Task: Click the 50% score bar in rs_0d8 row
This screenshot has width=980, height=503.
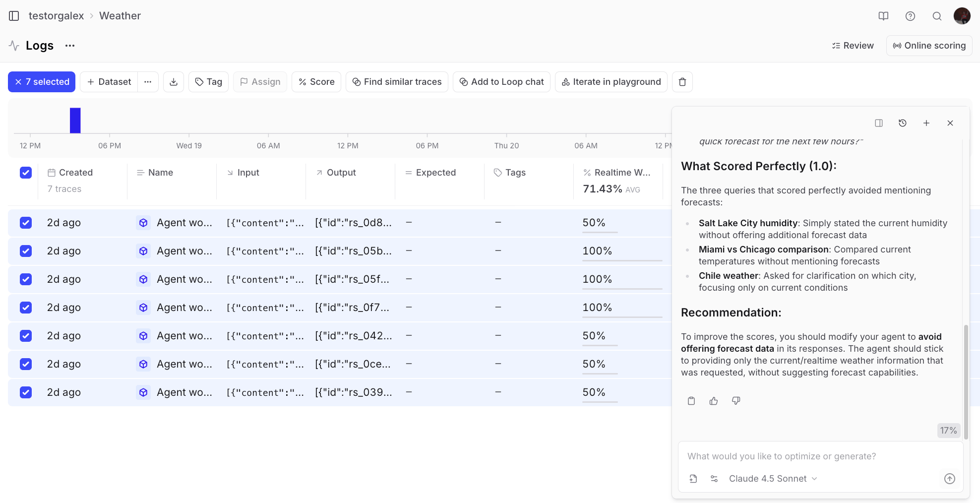Action: pos(600,232)
